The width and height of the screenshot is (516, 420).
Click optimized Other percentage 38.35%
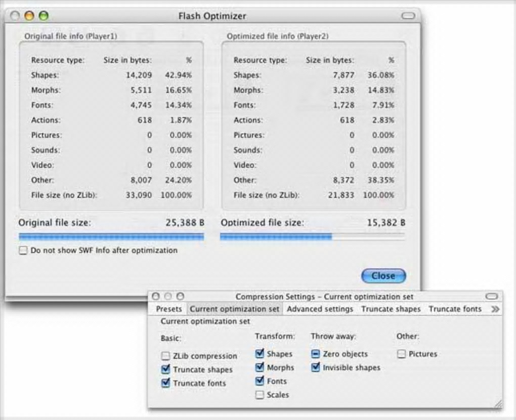381,180
